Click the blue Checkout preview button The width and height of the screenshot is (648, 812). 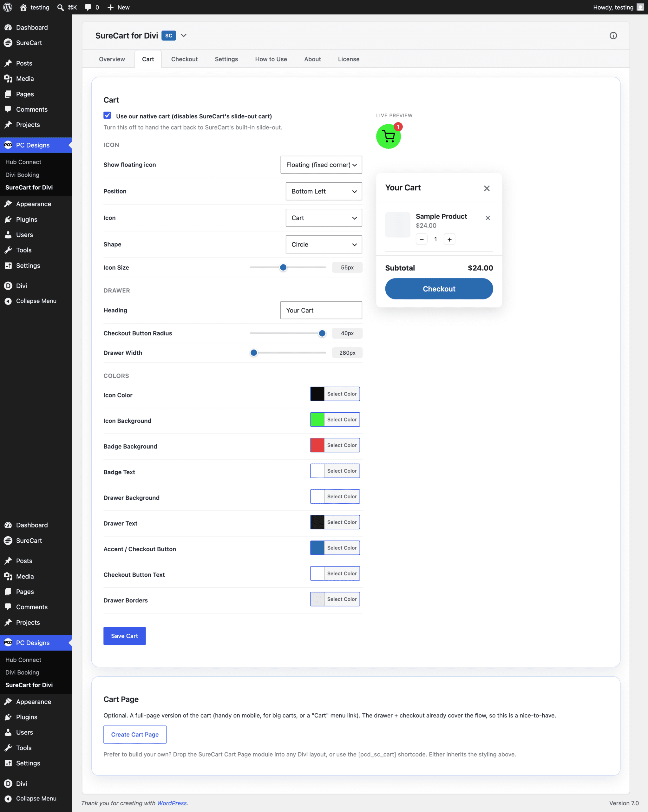(439, 289)
